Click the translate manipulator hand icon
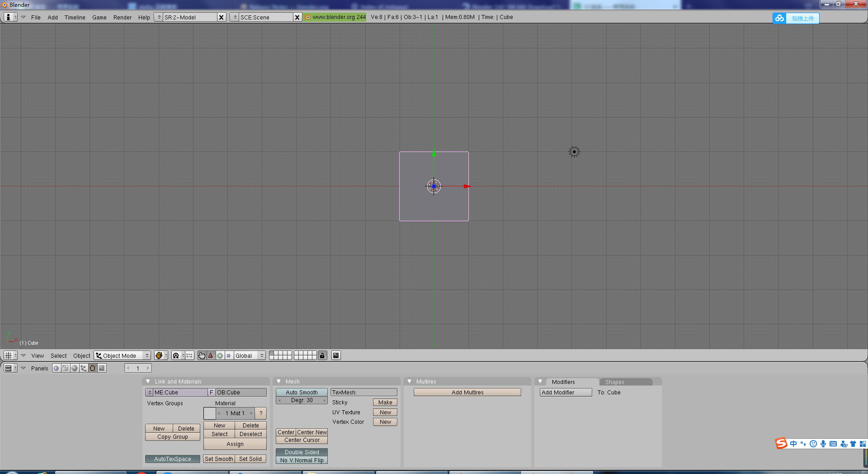 [x=202, y=355]
